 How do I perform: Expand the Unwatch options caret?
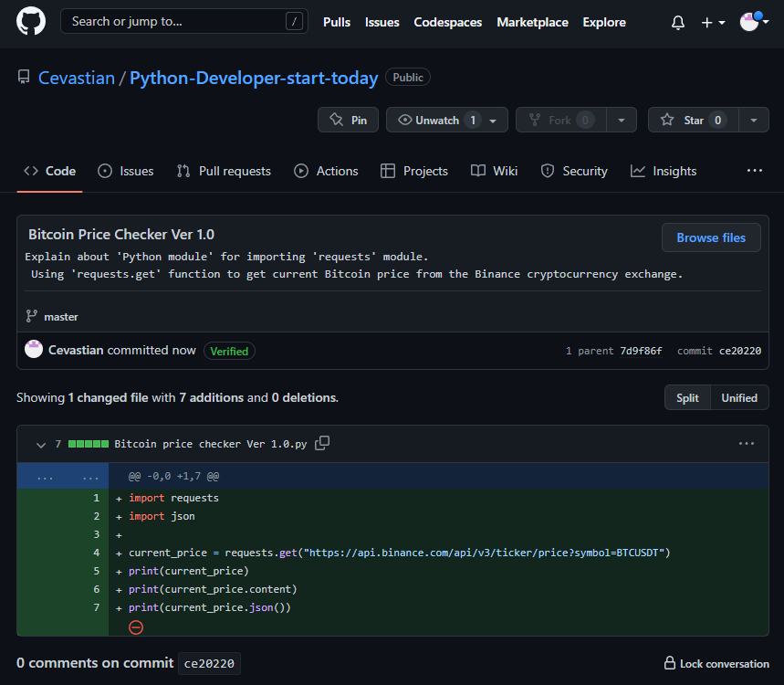click(x=493, y=121)
